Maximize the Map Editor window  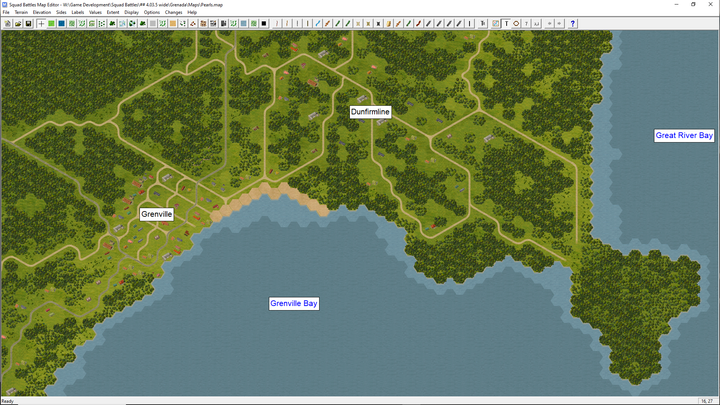(x=693, y=4)
